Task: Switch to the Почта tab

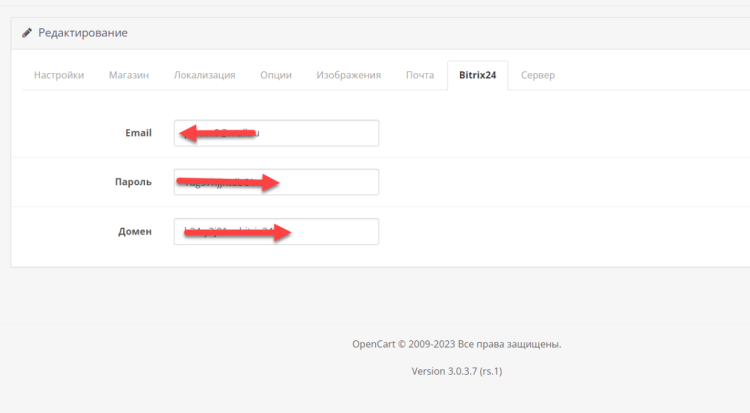Action: (x=420, y=75)
